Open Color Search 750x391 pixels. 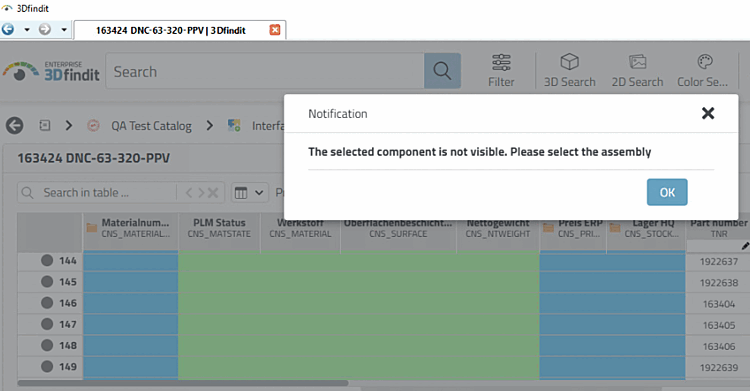pyautogui.click(x=702, y=71)
